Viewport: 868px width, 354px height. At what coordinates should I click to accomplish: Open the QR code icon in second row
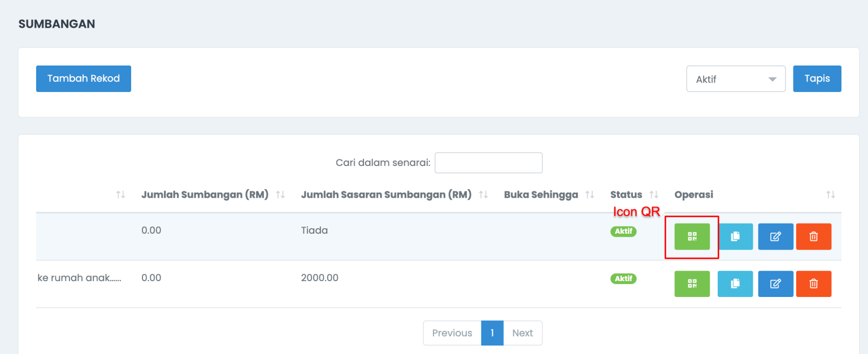[x=692, y=283]
